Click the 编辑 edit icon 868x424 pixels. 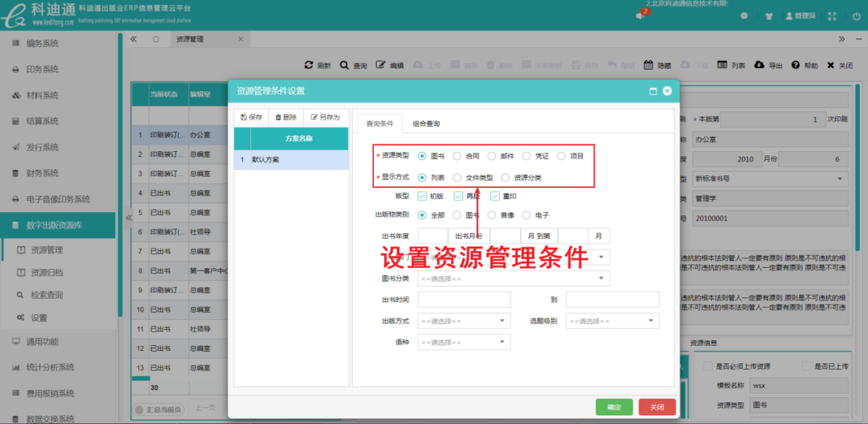pyautogui.click(x=380, y=65)
